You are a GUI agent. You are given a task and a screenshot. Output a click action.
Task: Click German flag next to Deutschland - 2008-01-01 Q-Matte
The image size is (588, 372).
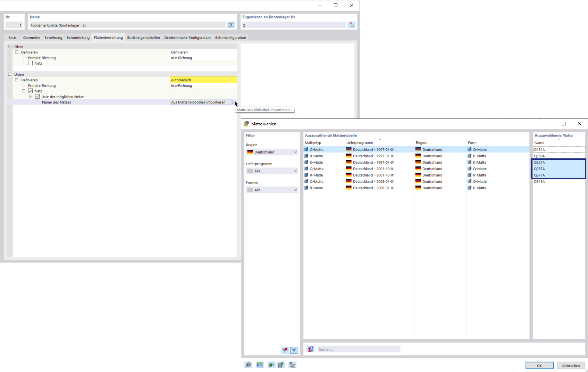tap(349, 181)
